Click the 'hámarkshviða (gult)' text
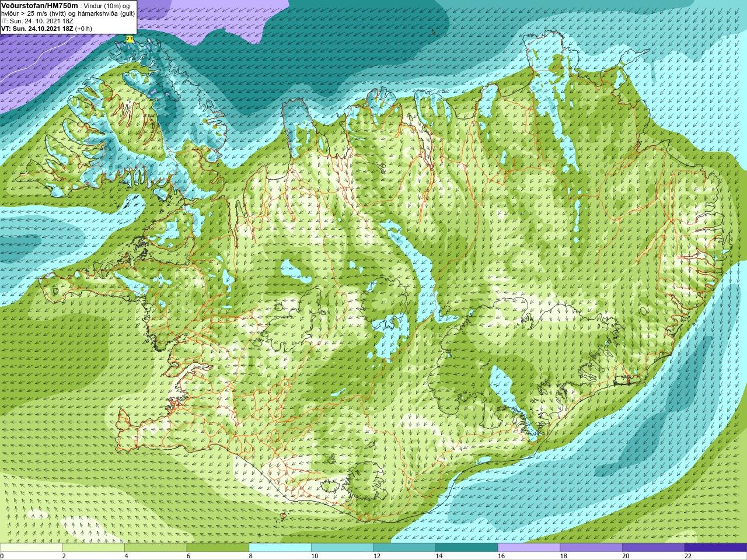 point(105,13)
